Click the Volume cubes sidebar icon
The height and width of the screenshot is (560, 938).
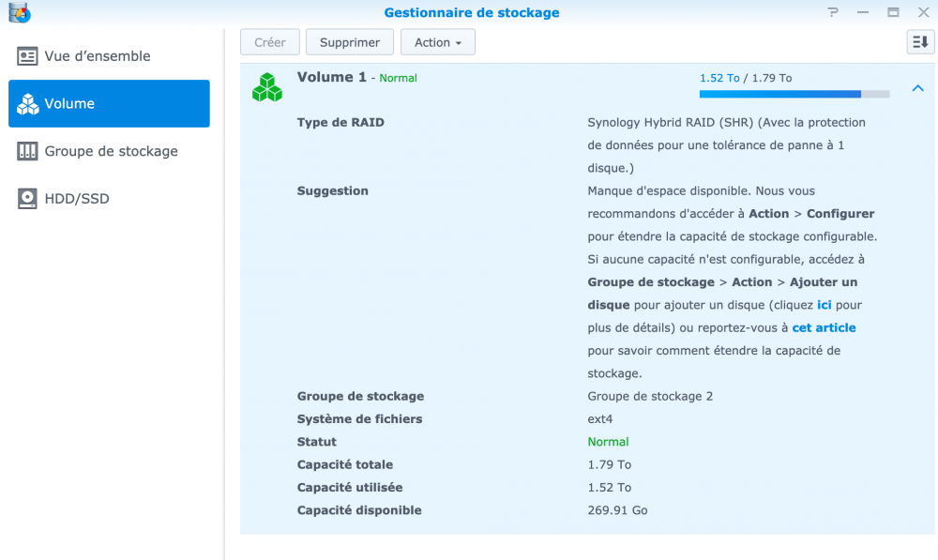coord(28,104)
